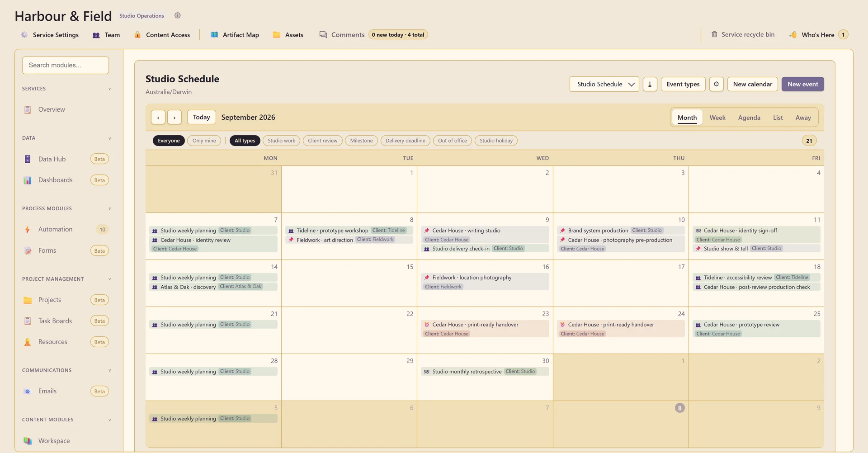
Task: Open the Studio Schedule calendar dropdown
Action: [x=604, y=84]
